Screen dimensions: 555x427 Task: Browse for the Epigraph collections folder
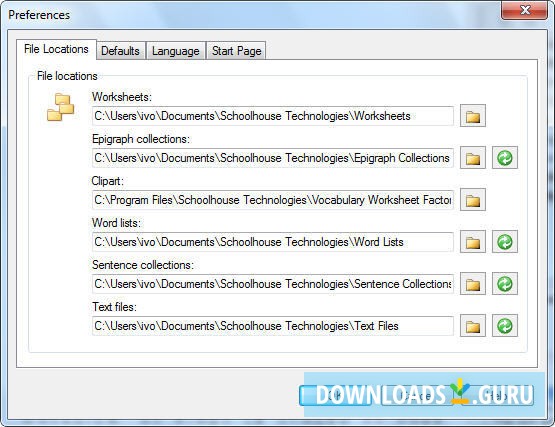click(473, 158)
